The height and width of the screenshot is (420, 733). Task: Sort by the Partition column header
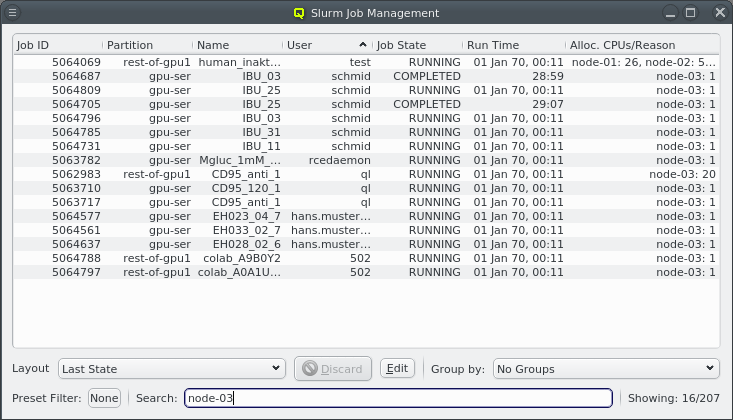click(x=147, y=45)
